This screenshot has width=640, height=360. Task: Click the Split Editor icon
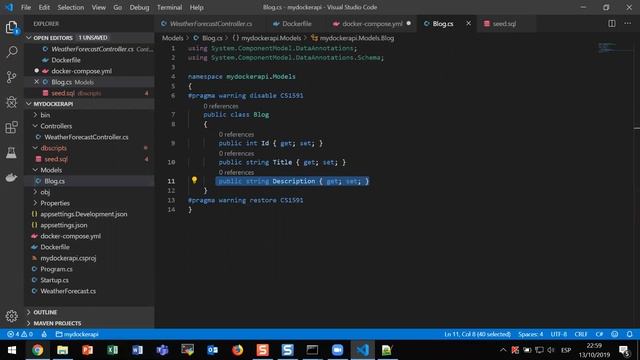click(611, 24)
